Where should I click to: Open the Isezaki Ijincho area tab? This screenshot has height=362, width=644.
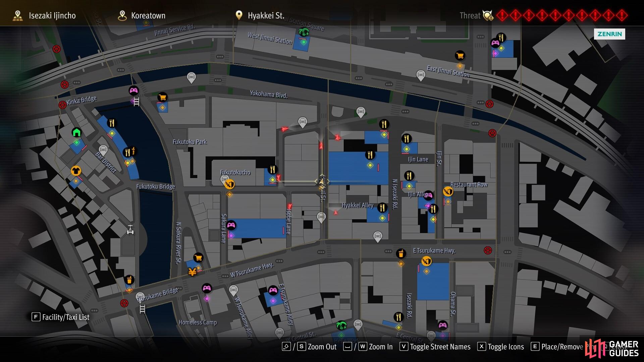coord(44,15)
